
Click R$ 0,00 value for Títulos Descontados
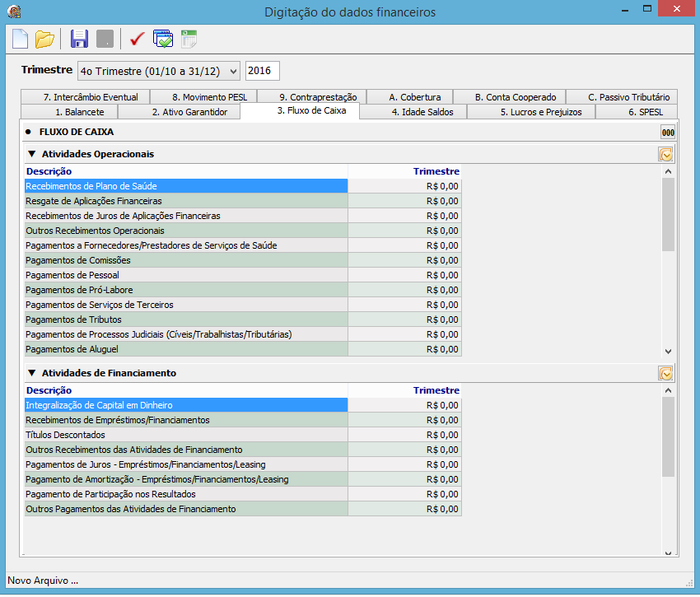coord(404,435)
